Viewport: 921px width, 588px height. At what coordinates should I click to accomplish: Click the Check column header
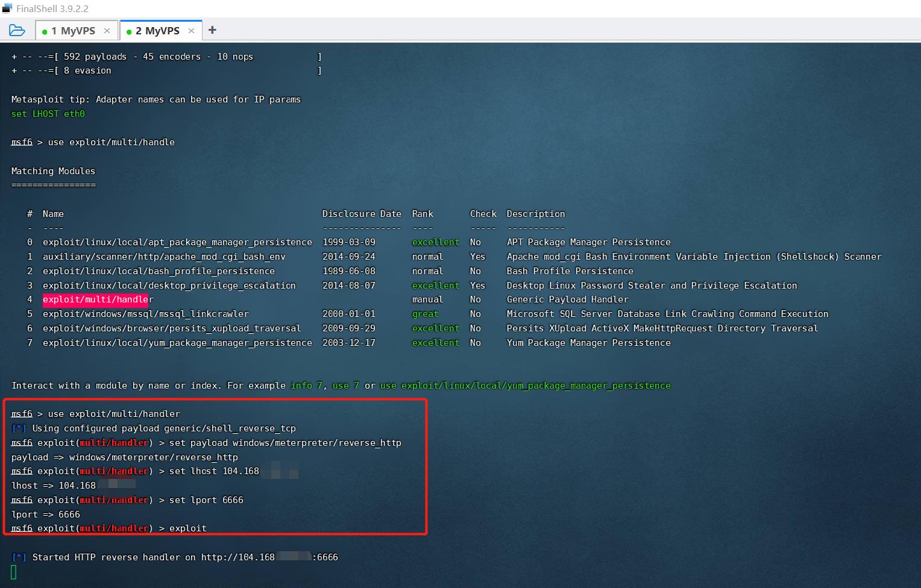[x=483, y=214]
